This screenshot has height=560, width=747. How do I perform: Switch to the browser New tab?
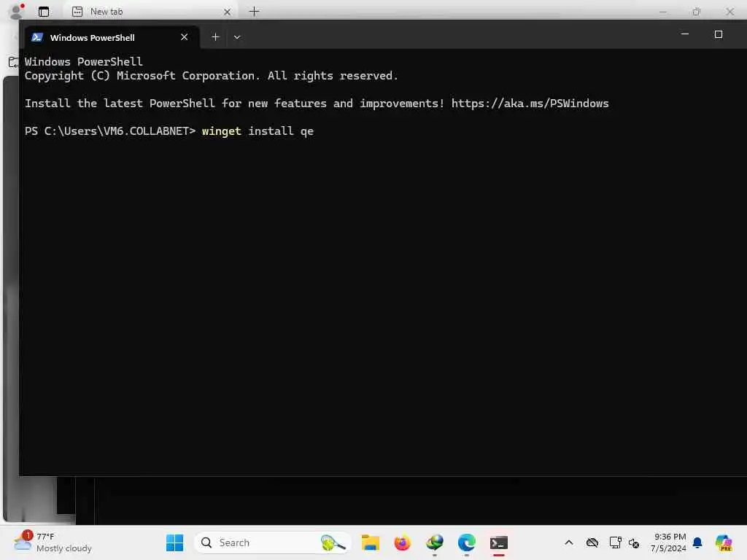(x=150, y=12)
